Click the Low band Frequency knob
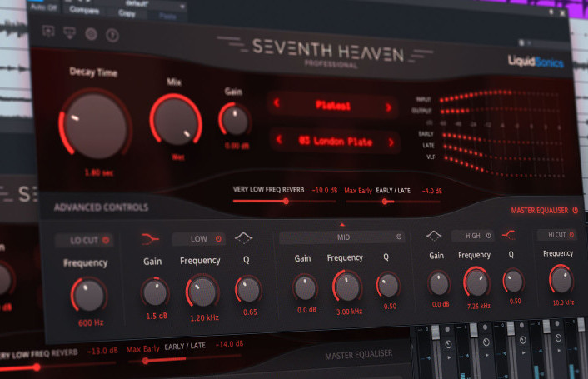The image size is (588, 379). tap(202, 291)
